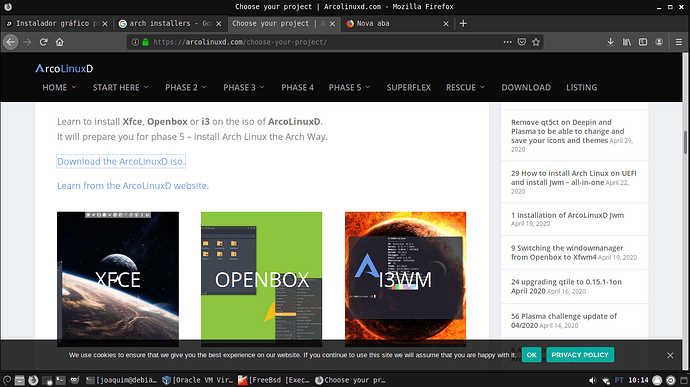Open the PRIVACY POLICY button
Screen dimensions: 690x387
[580, 355]
